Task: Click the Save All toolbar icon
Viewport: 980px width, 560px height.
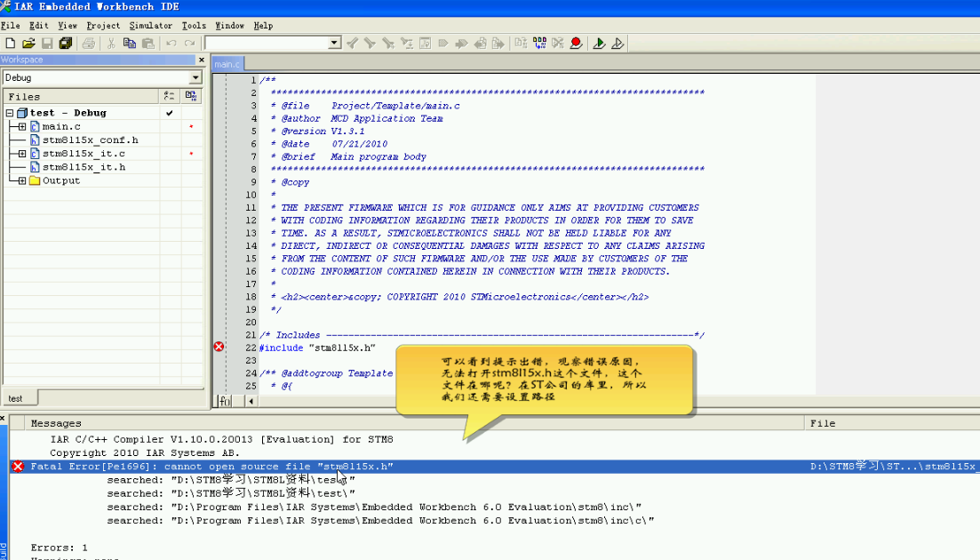Action: pos(65,44)
